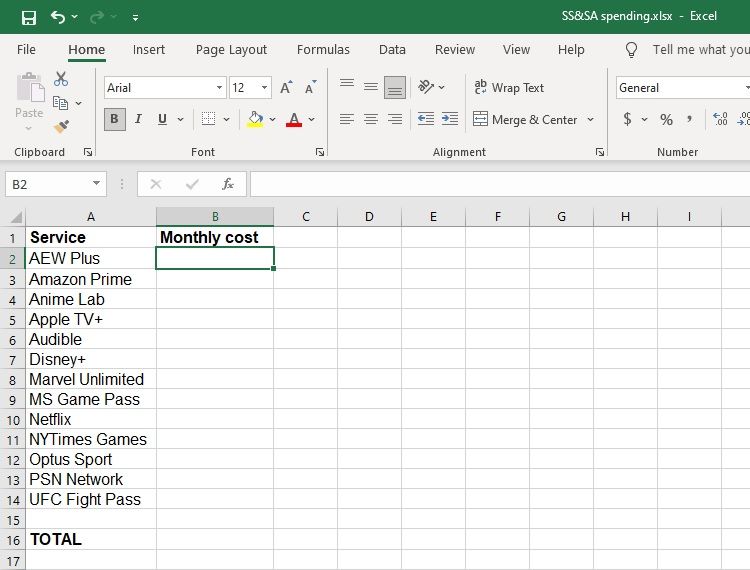Toggle Wrap Text option
The image size is (750, 570).
pyautogui.click(x=509, y=88)
